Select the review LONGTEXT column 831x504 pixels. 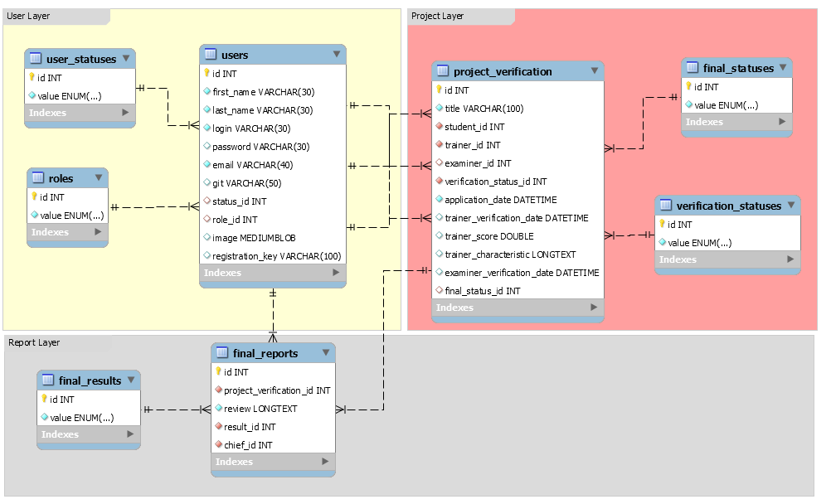point(274,408)
